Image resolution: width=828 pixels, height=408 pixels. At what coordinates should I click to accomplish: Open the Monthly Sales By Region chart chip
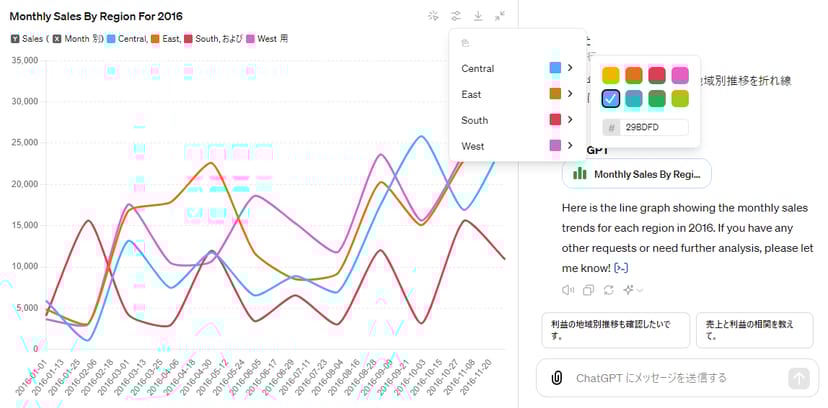point(637,174)
